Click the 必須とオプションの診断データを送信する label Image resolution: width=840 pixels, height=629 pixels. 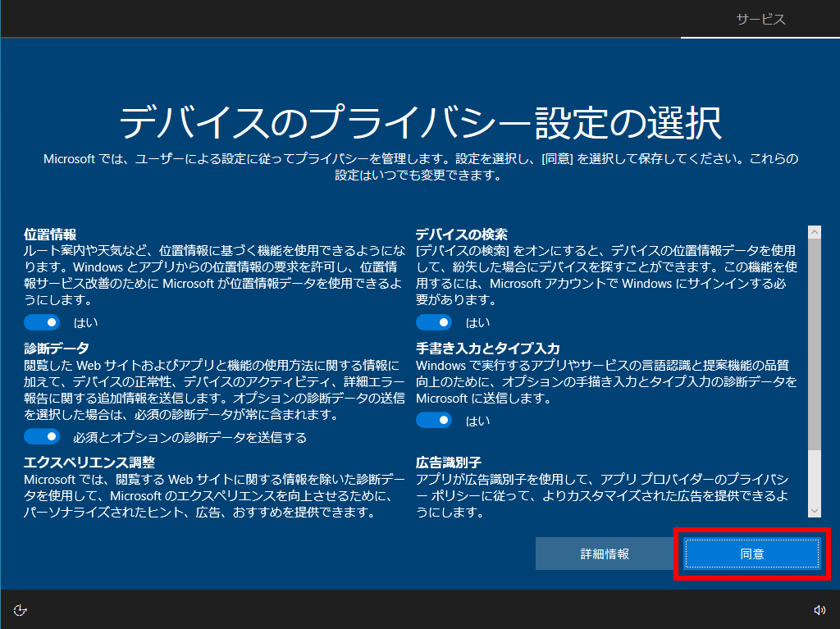coord(189,438)
